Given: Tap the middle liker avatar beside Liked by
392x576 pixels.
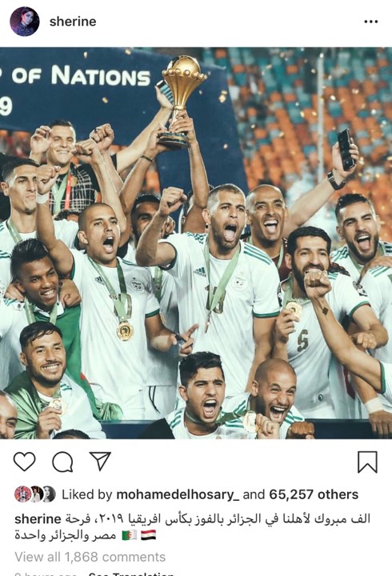Looking at the screenshot, I should coord(36,494).
